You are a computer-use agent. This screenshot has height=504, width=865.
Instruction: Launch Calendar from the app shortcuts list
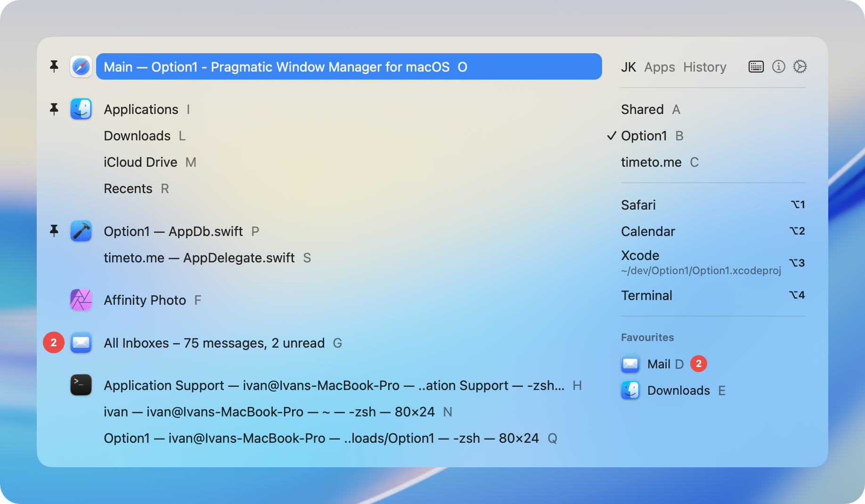648,231
